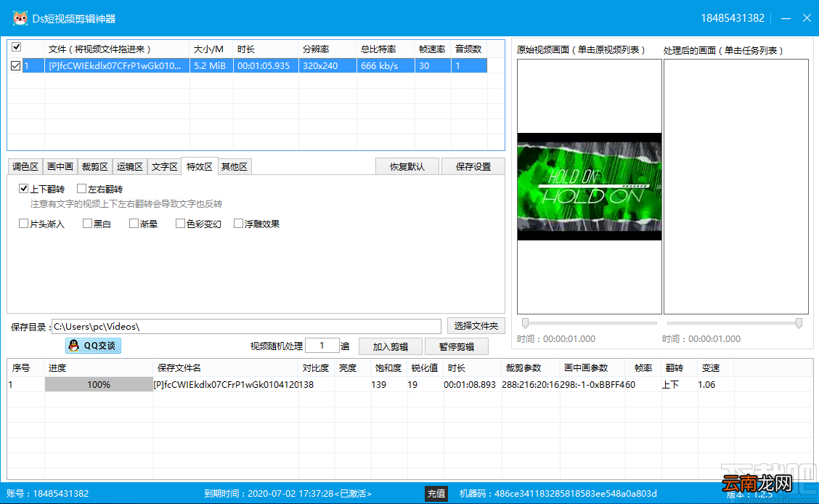Click the original video preview thumbnail
819x504 pixels.
tap(589, 187)
